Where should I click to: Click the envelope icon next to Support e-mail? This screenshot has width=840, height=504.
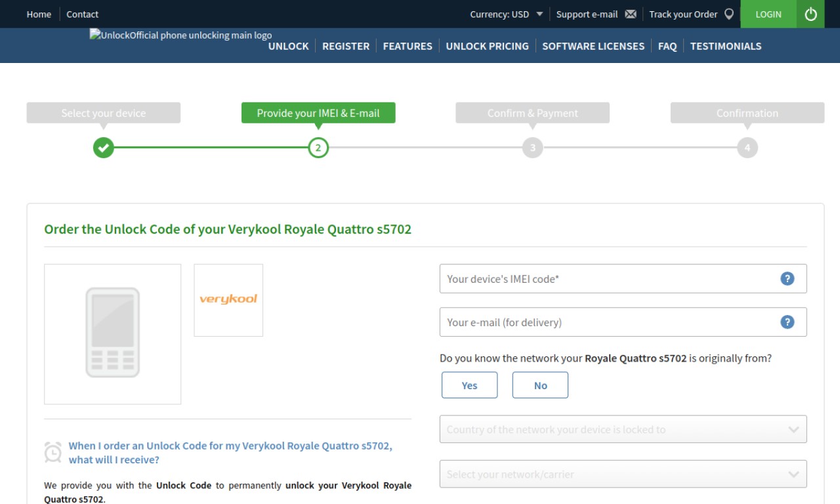click(631, 14)
